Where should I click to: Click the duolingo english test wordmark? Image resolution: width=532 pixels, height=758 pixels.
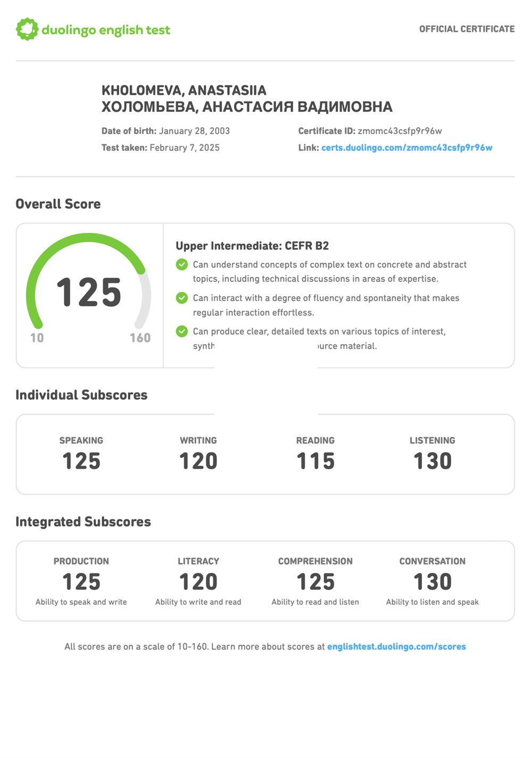pyautogui.click(x=106, y=30)
